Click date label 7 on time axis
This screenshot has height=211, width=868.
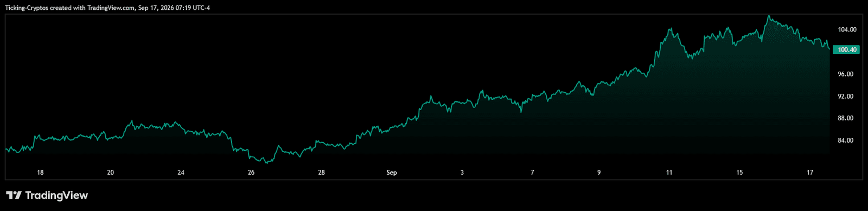pyautogui.click(x=532, y=172)
